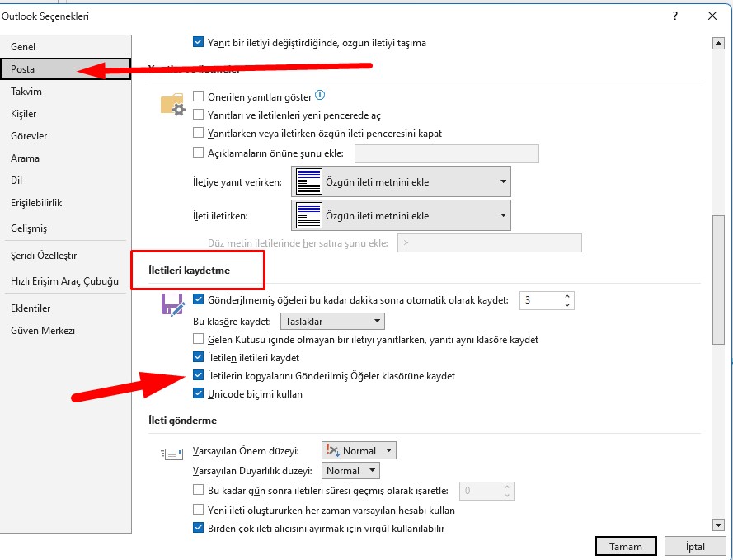Click the auto-save minutes input field
This screenshot has width=733, height=560.
coord(540,300)
